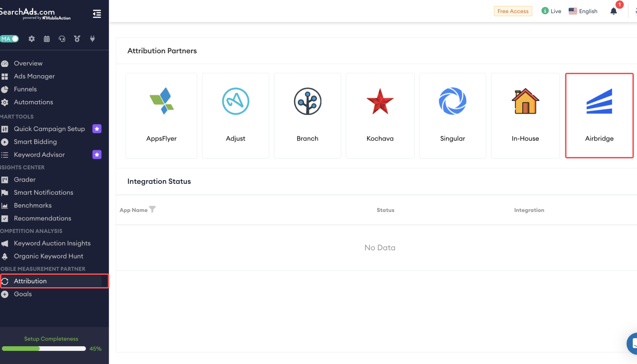Open the Grader page
The height and width of the screenshot is (364, 637).
25,180
